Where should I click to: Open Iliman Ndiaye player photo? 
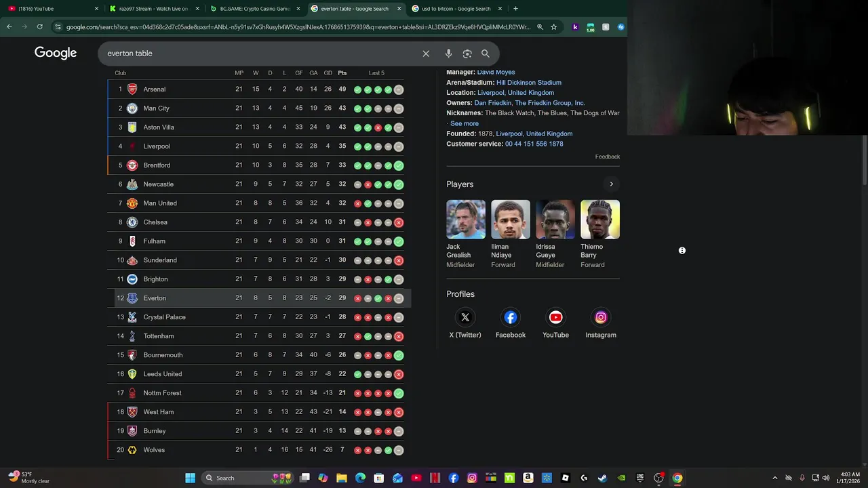click(x=511, y=220)
